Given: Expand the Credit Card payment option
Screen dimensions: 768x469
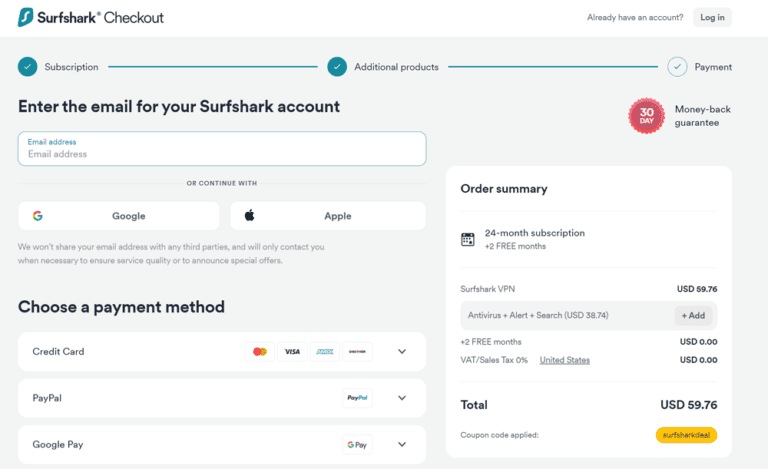Looking at the screenshot, I should [x=402, y=352].
